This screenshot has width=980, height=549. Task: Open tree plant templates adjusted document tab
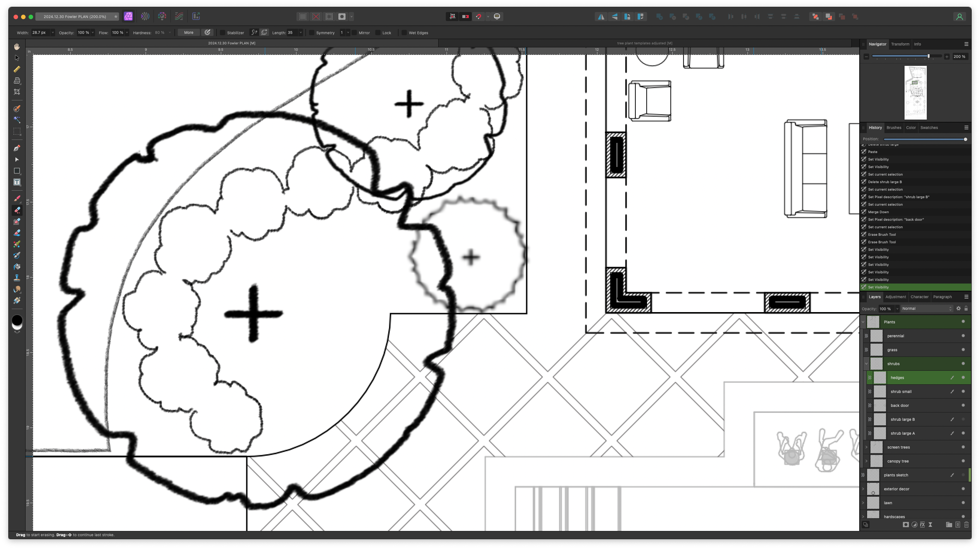pos(644,43)
